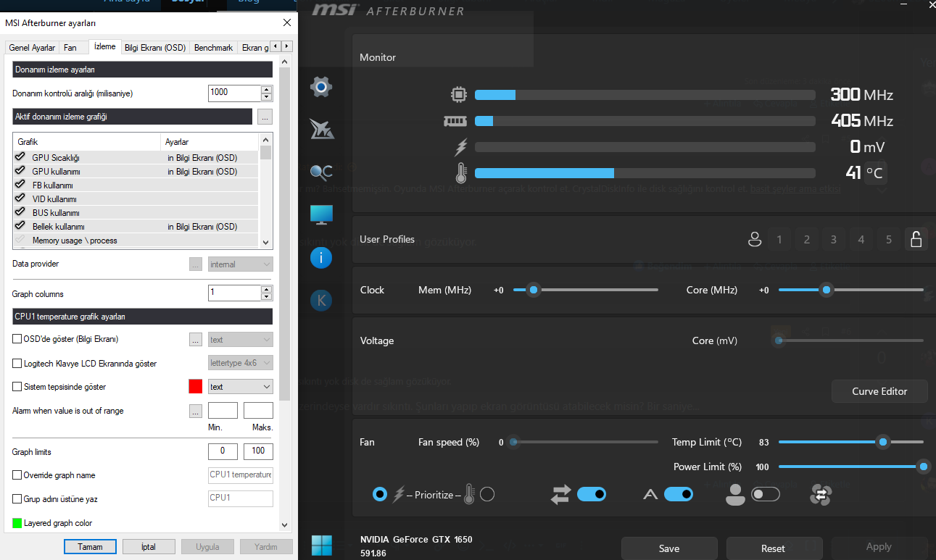The height and width of the screenshot is (560, 936).
Task: Confirm settings with the Tamam button
Action: pyautogui.click(x=91, y=546)
